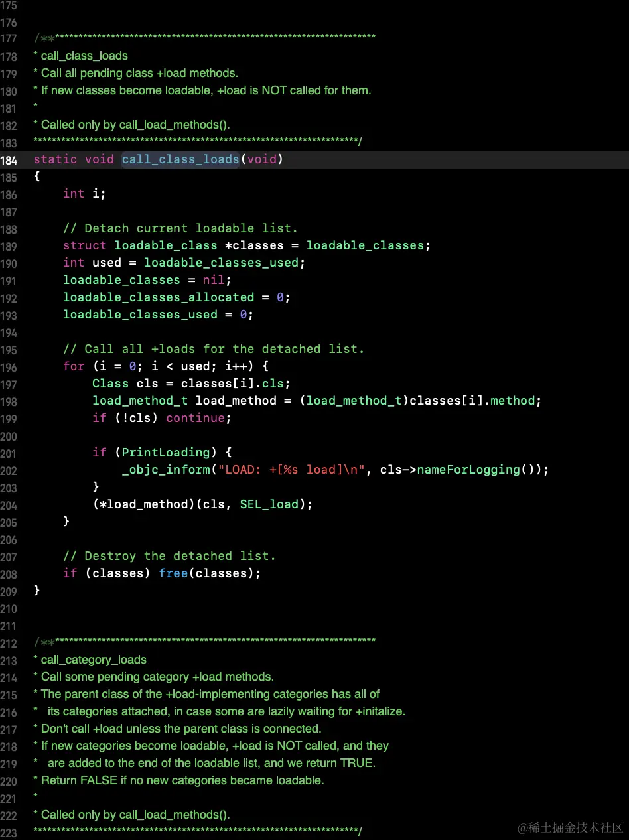
Task: Click 'loadable_classes_allocated = 0;' line
Action: pyautogui.click(x=176, y=297)
